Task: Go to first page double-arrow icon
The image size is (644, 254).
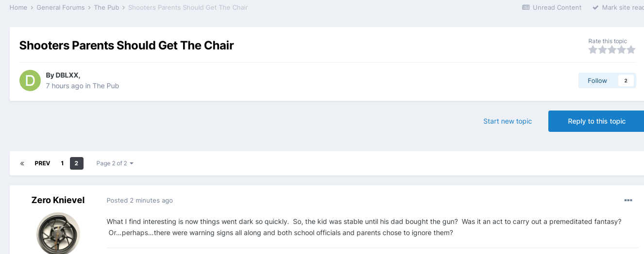Action: coord(22,163)
